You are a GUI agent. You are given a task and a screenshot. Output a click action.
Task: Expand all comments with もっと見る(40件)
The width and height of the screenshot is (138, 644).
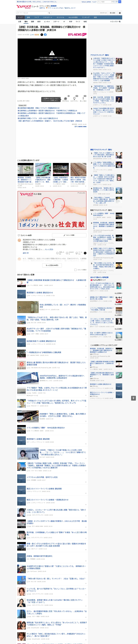point(52,265)
